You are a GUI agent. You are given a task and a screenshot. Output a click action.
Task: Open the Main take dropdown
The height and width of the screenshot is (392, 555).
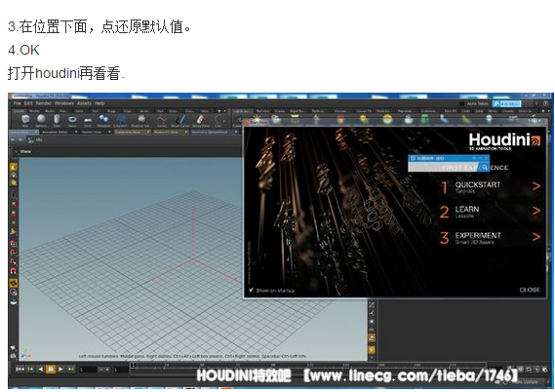tap(506, 103)
